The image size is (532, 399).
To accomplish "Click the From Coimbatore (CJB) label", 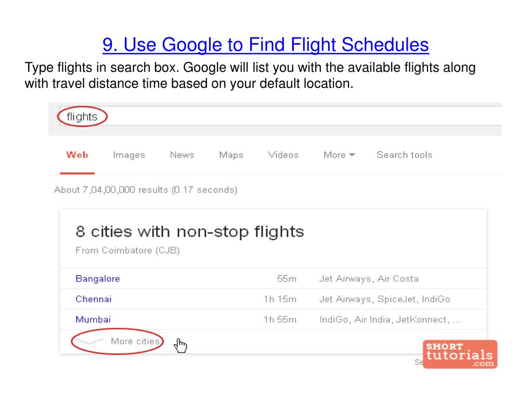I will point(127,250).
